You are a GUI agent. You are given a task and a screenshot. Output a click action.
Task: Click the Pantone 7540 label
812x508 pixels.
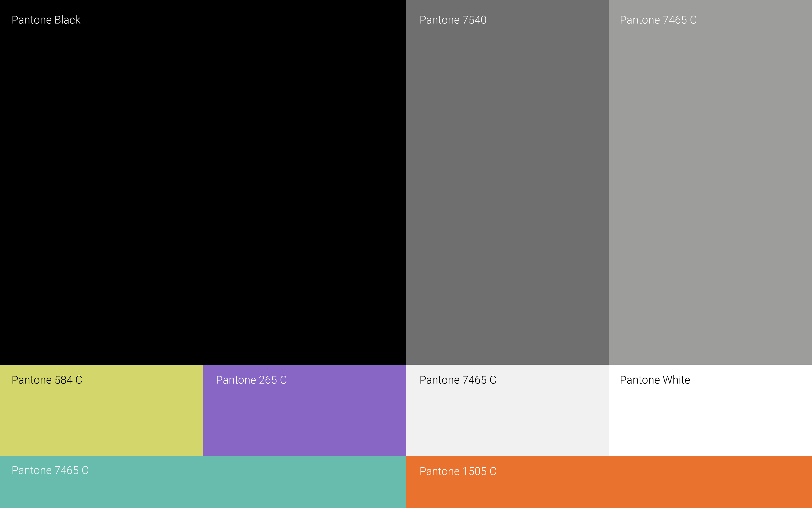tap(453, 20)
